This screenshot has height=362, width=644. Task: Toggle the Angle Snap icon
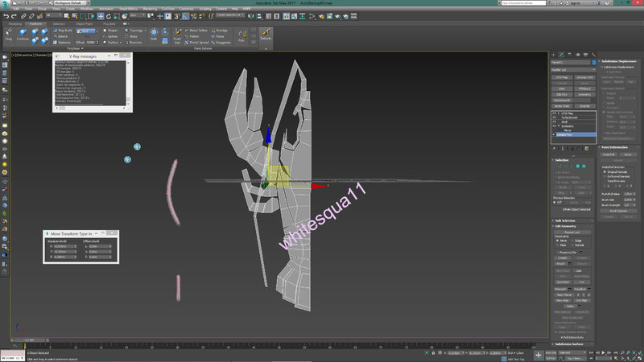tap(186, 16)
